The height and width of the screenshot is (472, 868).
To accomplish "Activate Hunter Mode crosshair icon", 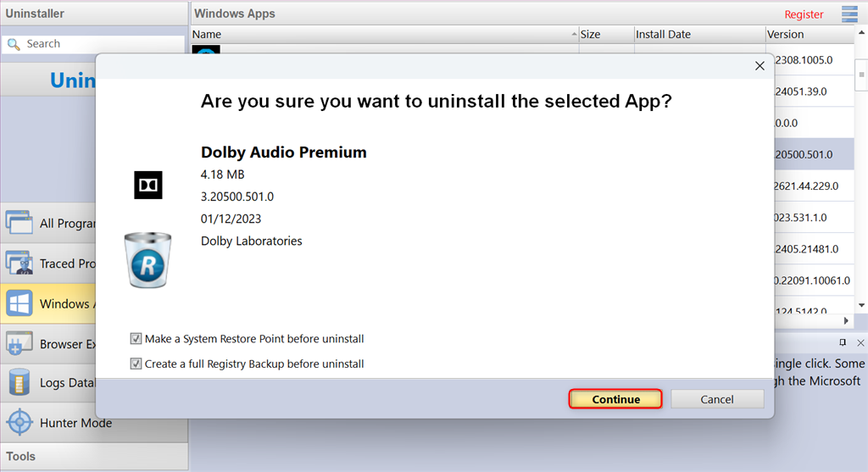I will pos(19,423).
